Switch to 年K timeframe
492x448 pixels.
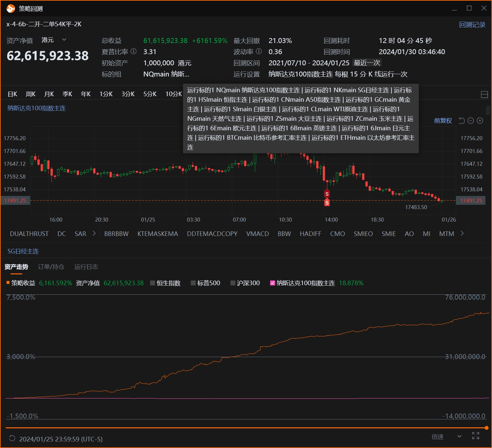86,94
